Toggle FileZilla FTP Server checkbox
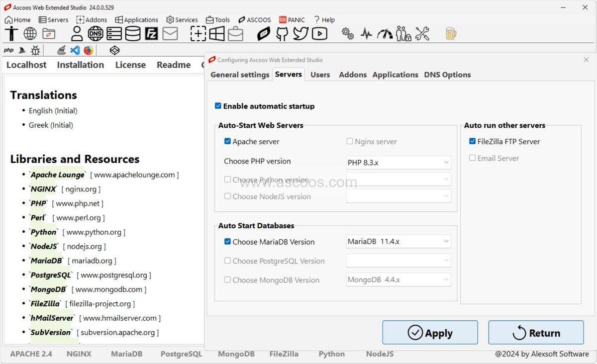597x364 pixels. 472,141
